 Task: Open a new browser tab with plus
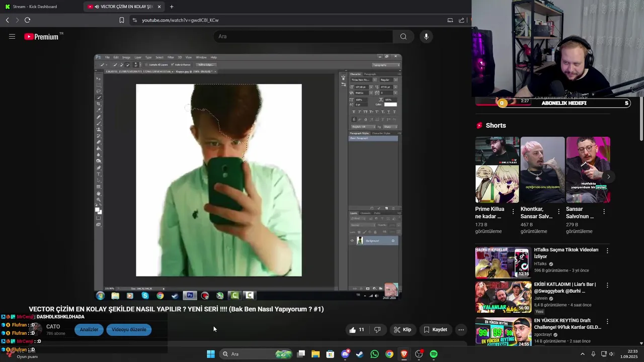[172, 7]
